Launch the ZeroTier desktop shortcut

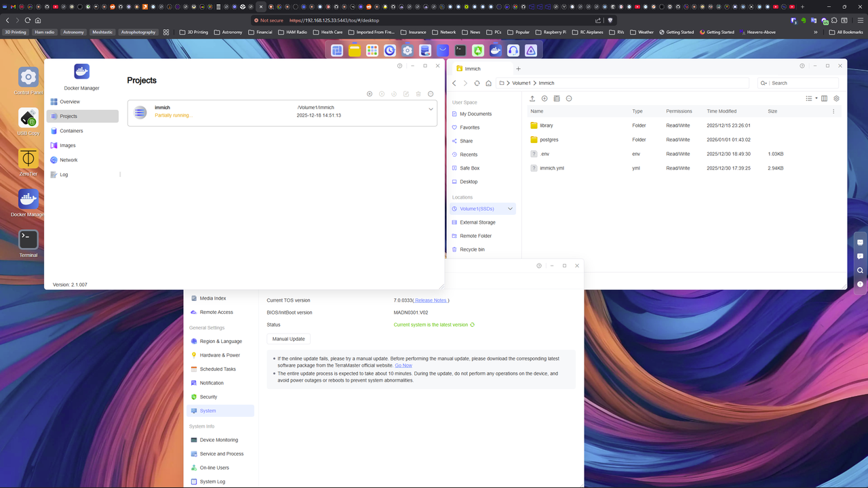click(28, 162)
